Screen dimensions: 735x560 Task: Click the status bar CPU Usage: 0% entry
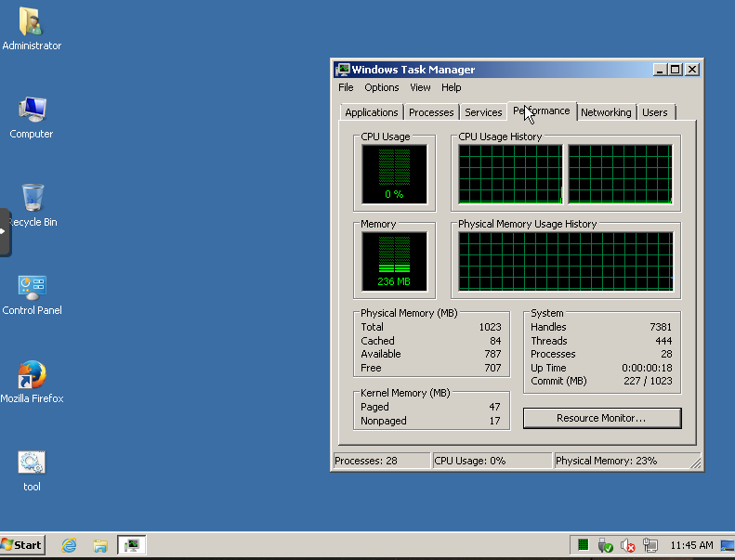click(492, 461)
